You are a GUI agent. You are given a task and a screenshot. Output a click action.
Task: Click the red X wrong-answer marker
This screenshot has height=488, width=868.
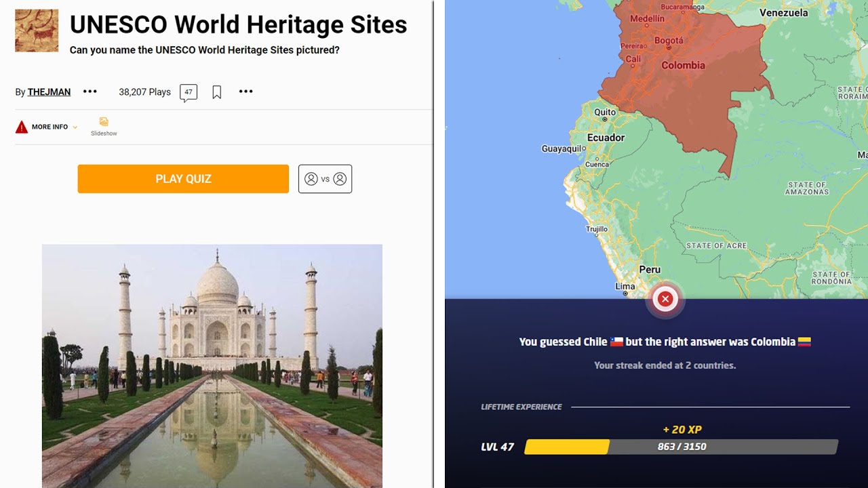[665, 299]
